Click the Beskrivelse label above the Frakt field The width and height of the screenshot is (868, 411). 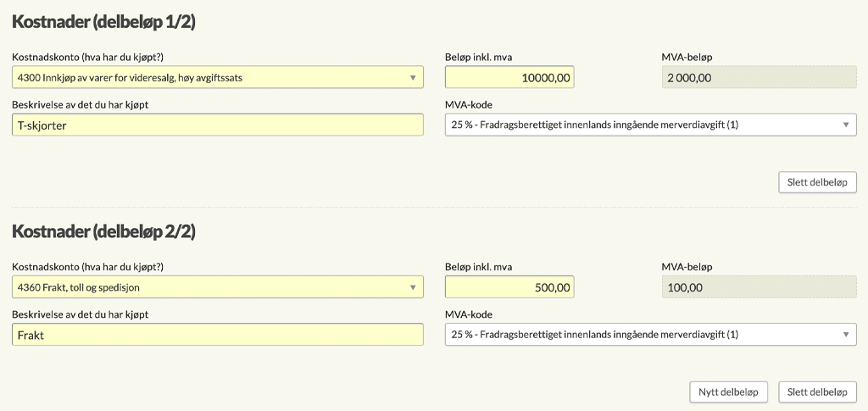(81, 314)
